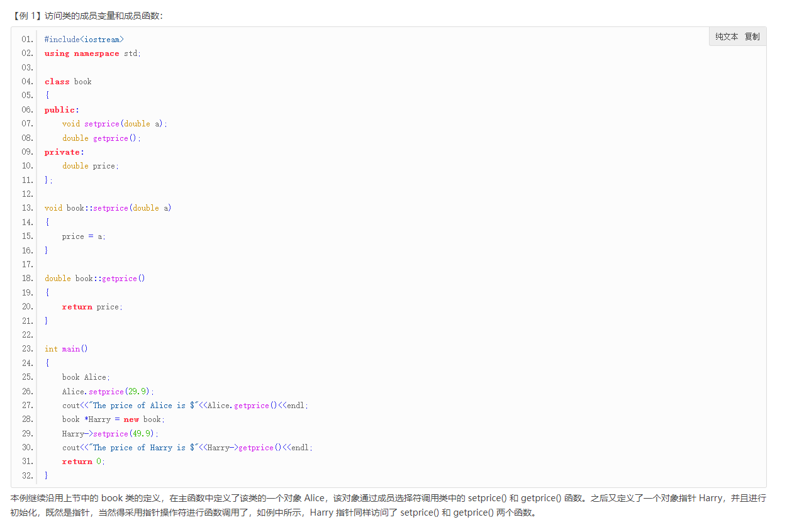Click the paragraph starting '本例继续沿用上节中的'
Viewport: 787px width, 532px height.
pyautogui.click(x=388, y=505)
